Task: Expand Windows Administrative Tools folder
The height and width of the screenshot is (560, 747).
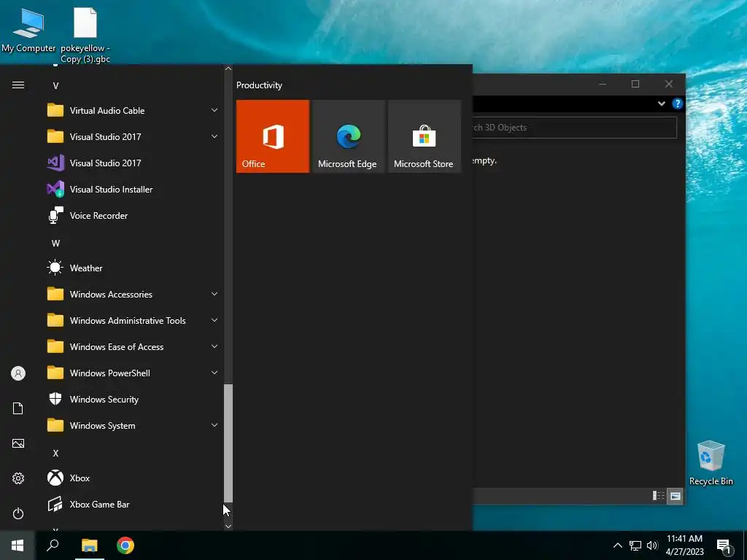Action: point(133,321)
